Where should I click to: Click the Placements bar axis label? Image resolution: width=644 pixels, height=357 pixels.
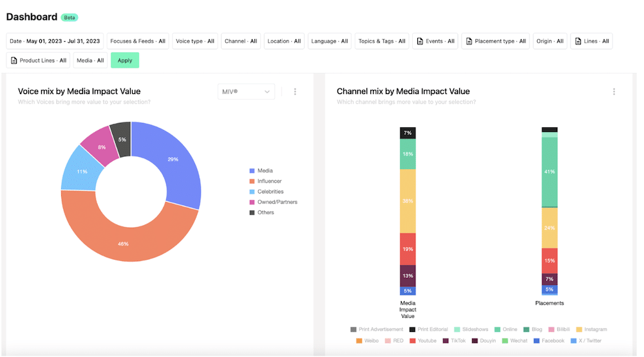pyautogui.click(x=549, y=303)
